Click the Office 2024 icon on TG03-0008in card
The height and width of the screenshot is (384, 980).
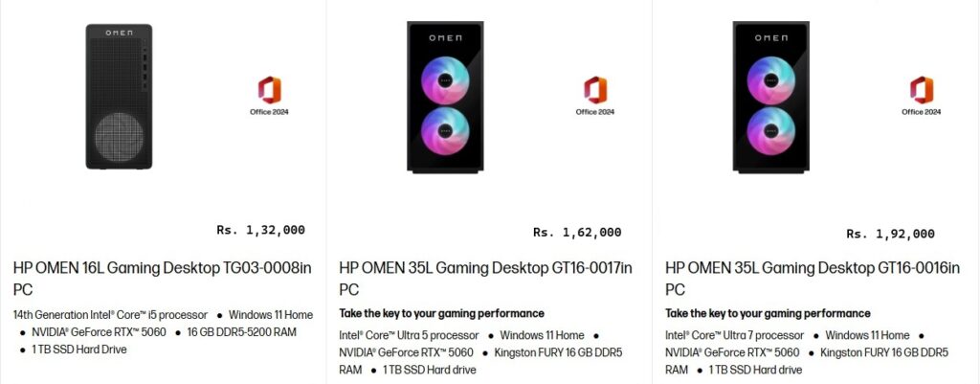point(269,90)
